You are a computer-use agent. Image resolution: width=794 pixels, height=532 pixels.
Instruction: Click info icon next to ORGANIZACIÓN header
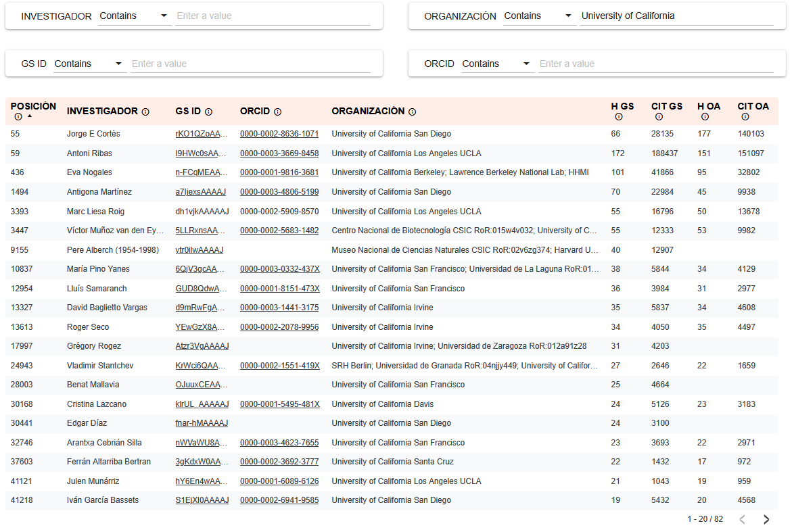click(x=412, y=112)
